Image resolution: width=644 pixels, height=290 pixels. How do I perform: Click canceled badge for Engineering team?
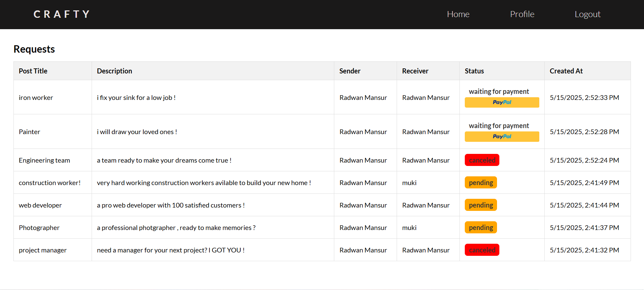pos(482,160)
